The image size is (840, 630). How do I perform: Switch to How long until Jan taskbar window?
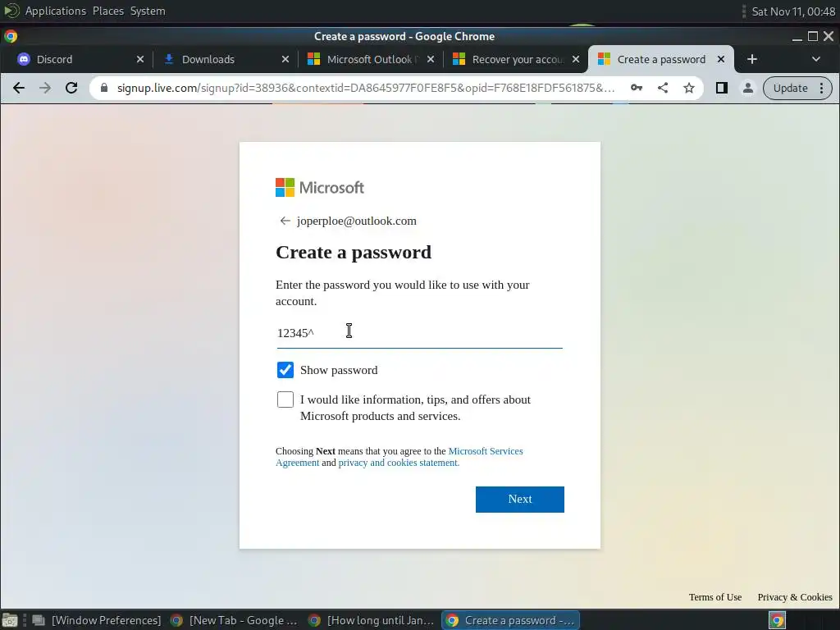tap(372, 620)
